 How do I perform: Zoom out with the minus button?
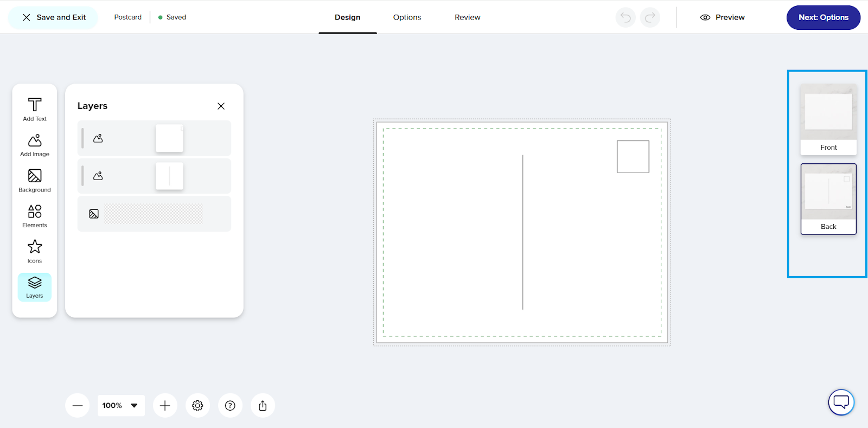point(78,405)
